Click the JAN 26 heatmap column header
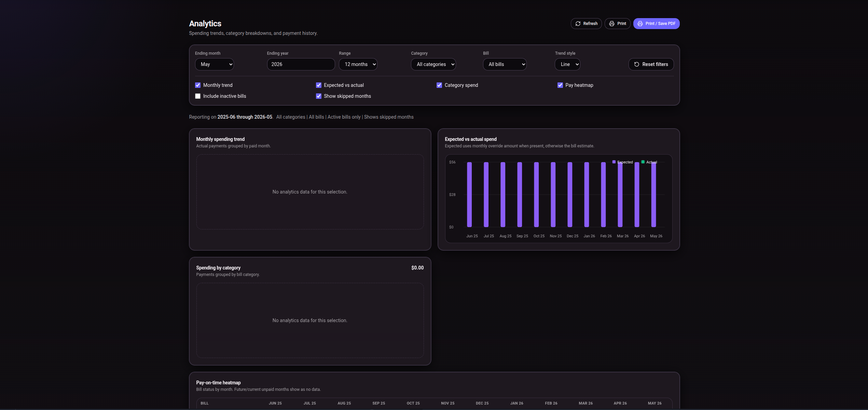Viewport: 868px width, 410px height. pos(517,403)
